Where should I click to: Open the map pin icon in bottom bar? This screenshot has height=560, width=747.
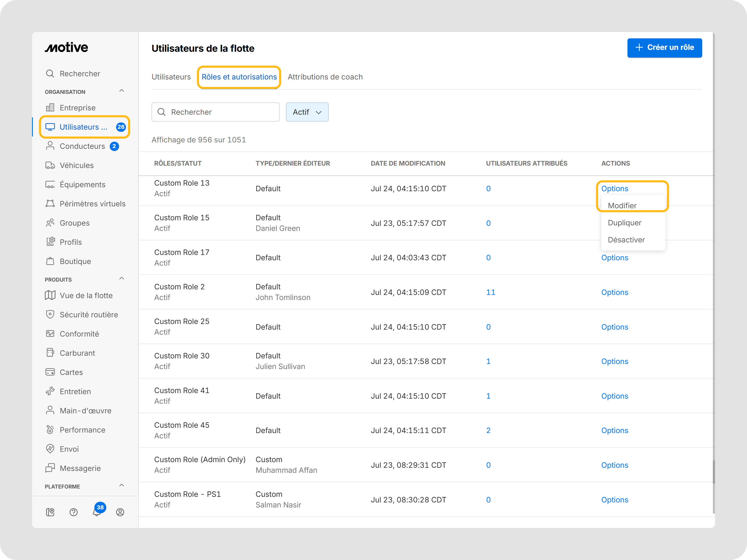point(50,512)
